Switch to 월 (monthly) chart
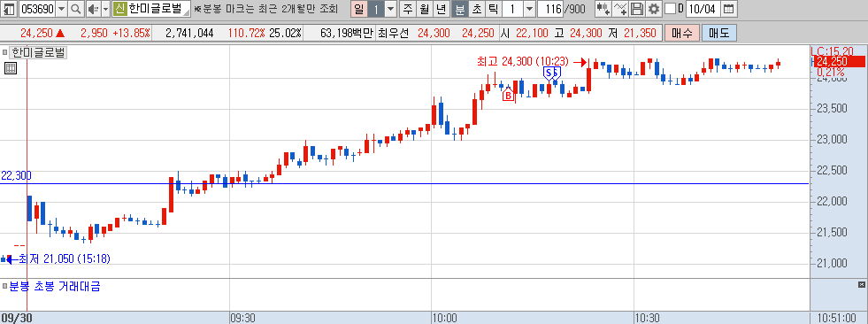 [425, 9]
